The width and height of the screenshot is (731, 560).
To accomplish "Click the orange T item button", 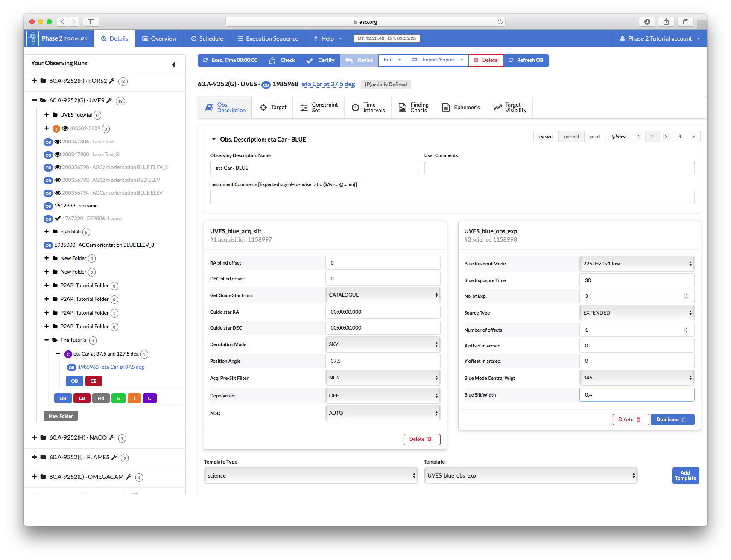I will click(x=134, y=398).
